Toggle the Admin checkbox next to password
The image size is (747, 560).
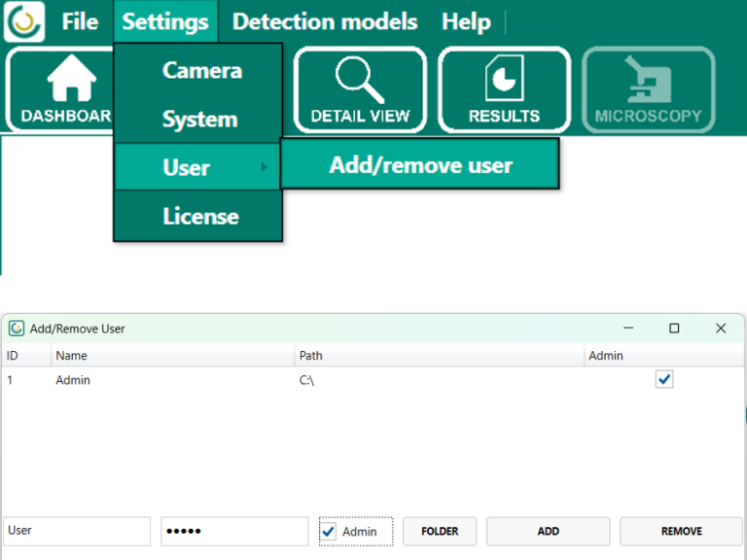(329, 532)
